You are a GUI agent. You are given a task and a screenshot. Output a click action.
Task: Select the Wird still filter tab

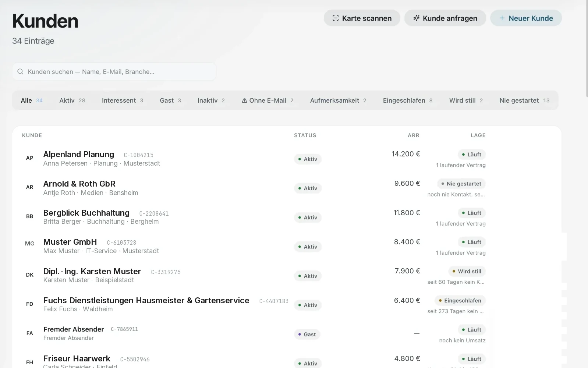(466, 100)
